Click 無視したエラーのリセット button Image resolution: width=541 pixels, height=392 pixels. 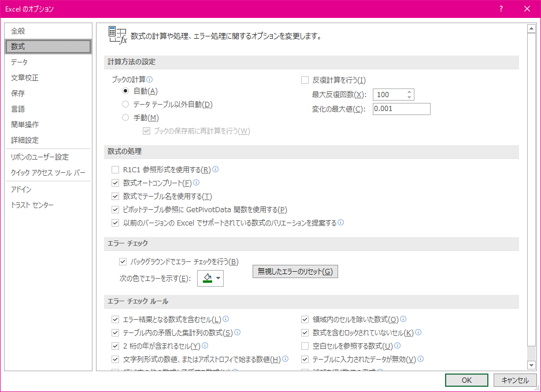[x=295, y=272]
